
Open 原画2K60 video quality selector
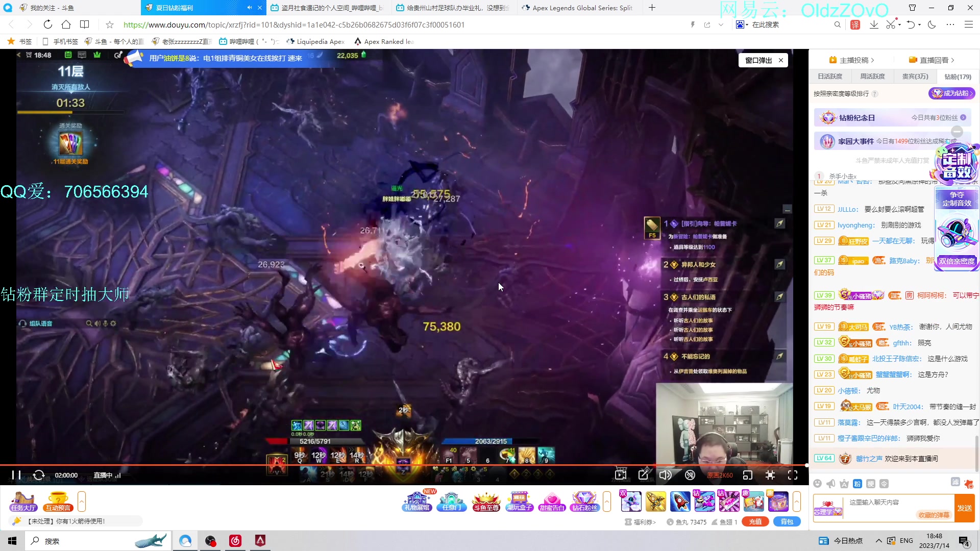[720, 475]
